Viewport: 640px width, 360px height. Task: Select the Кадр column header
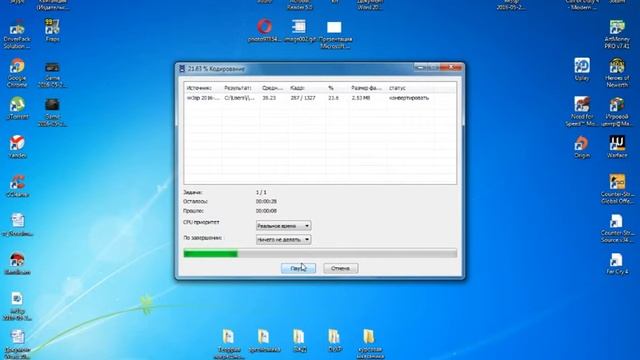(x=307, y=88)
